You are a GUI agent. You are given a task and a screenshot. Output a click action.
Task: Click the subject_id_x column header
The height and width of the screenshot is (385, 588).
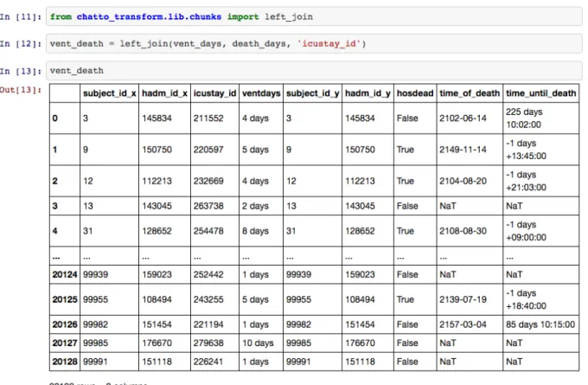pyautogui.click(x=109, y=93)
